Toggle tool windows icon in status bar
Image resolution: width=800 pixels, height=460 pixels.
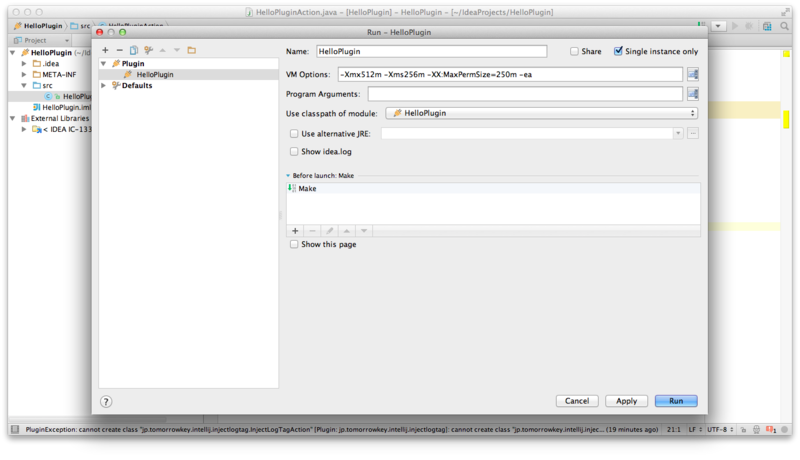coord(15,429)
